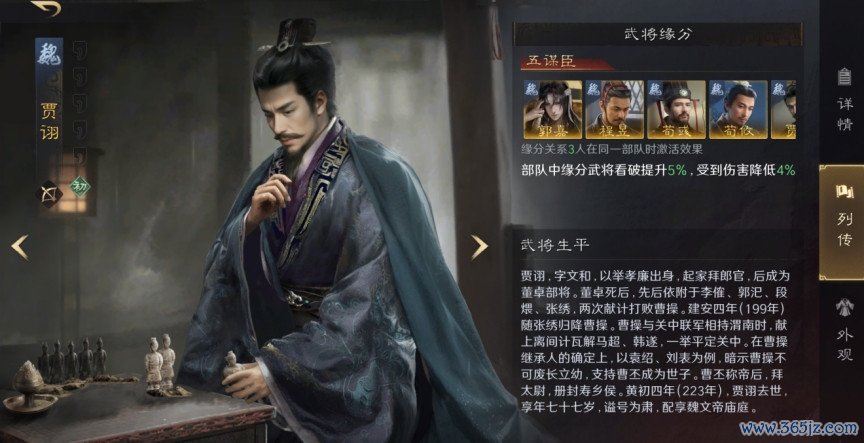
Task: Select the 郭嘉 portrait card
Action: (553, 109)
